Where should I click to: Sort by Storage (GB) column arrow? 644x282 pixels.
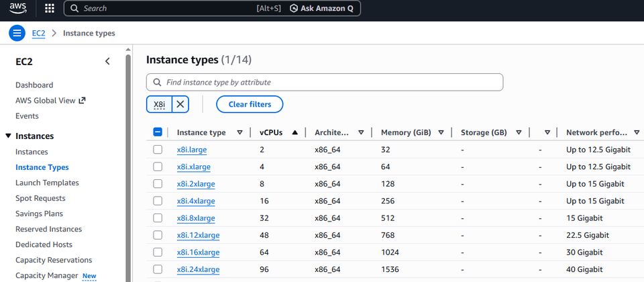pyautogui.click(x=519, y=132)
